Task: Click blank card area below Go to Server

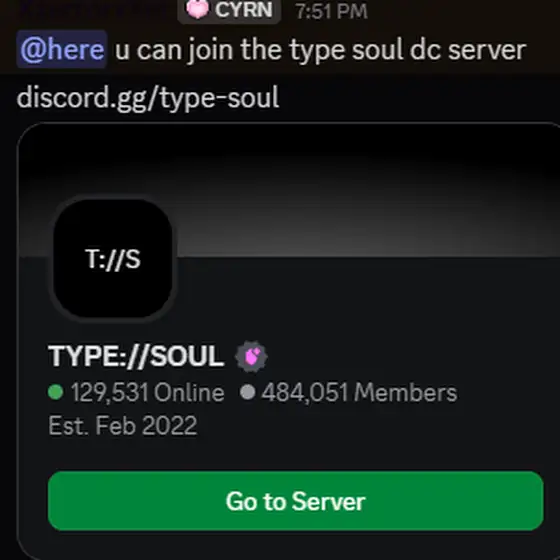Action: (x=289, y=546)
